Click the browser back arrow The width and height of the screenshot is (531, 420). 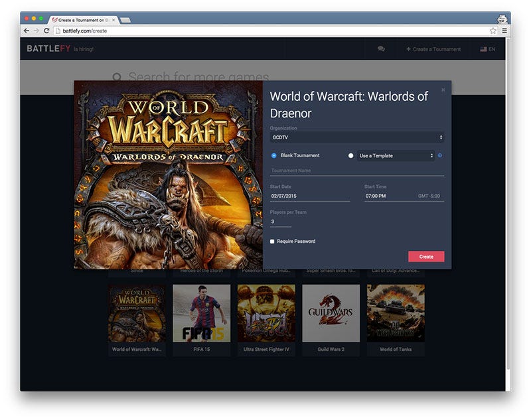coord(27,31)
